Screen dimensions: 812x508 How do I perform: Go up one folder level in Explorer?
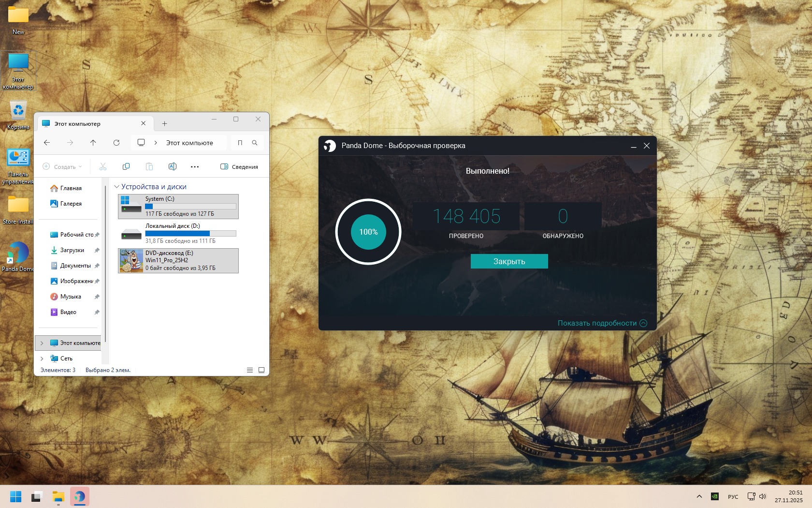click(93, 143)
